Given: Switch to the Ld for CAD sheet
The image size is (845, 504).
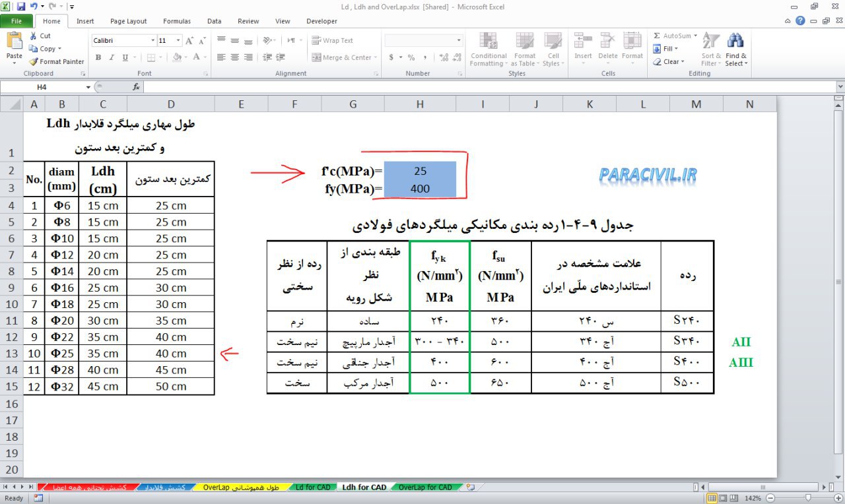Looking at the screenshot, I should tap(313, 488).
